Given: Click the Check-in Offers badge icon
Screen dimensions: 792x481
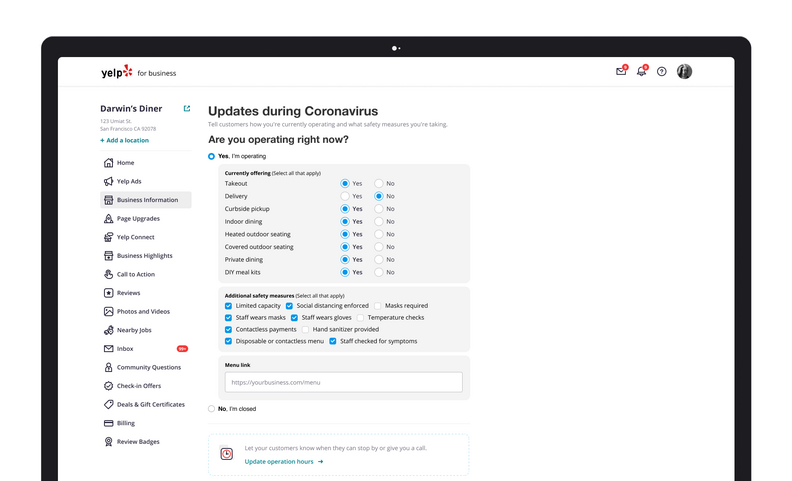Looking at the screenshot, I should coord(108,386).
